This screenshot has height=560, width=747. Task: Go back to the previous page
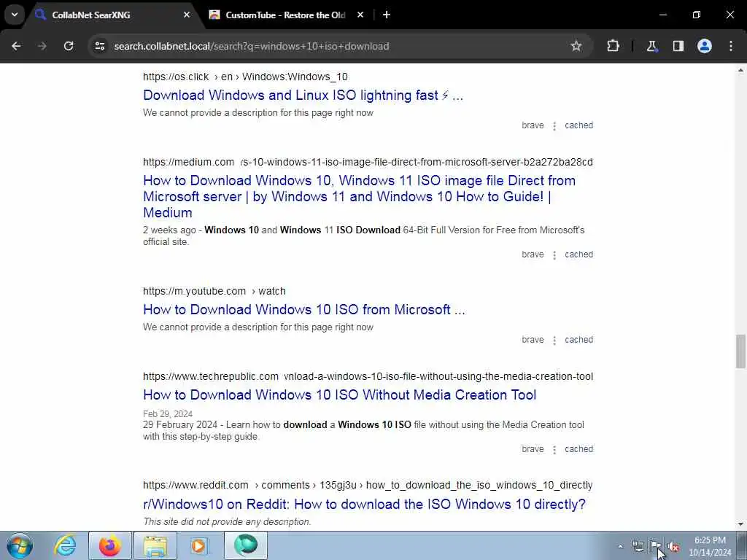click(x=16, y=46)
